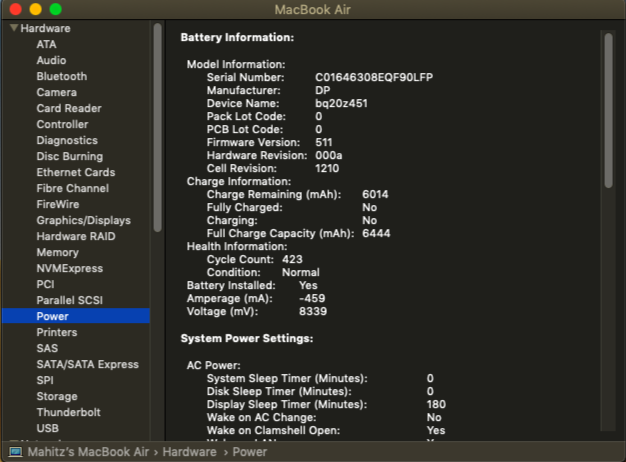Viewport: 626px width, 462px height.
Task: Open Card Reader in the sidebar
Action: 69,108
